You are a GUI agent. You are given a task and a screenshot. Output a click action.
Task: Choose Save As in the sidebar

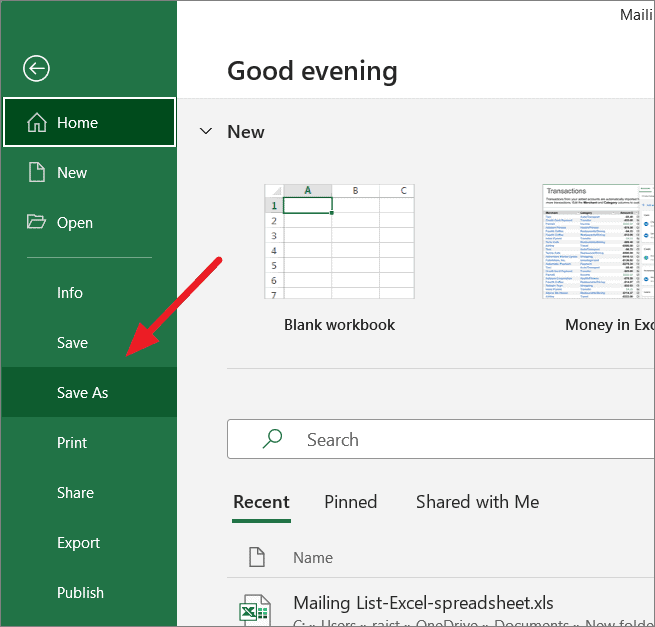pyautogui.click(x=89, y=392)
